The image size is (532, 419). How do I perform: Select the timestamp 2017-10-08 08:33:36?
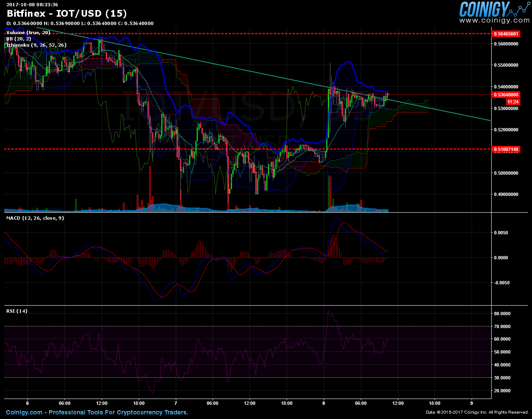click(x=32, y=5)
